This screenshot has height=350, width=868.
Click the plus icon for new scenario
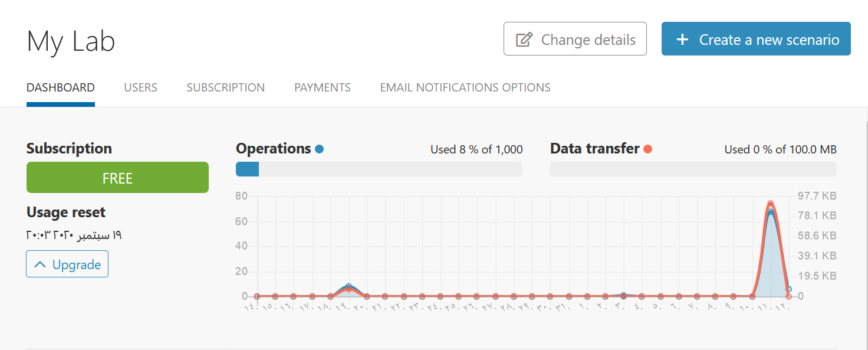point(682,40)
